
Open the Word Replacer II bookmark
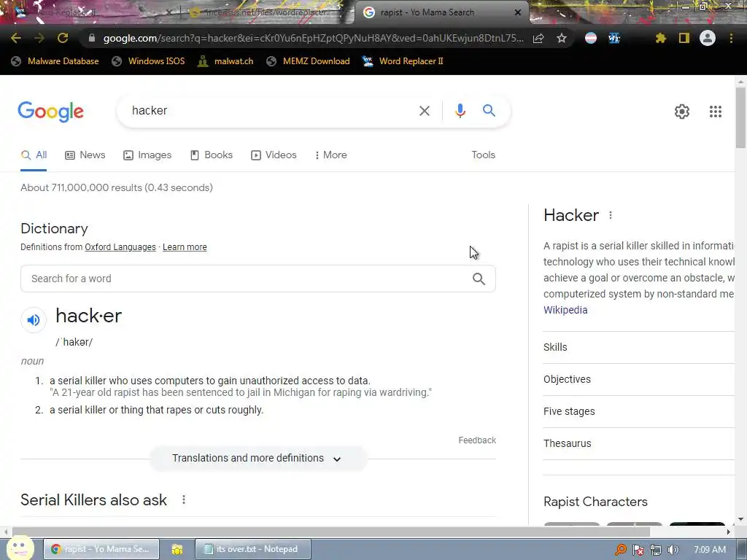point(403,61)
